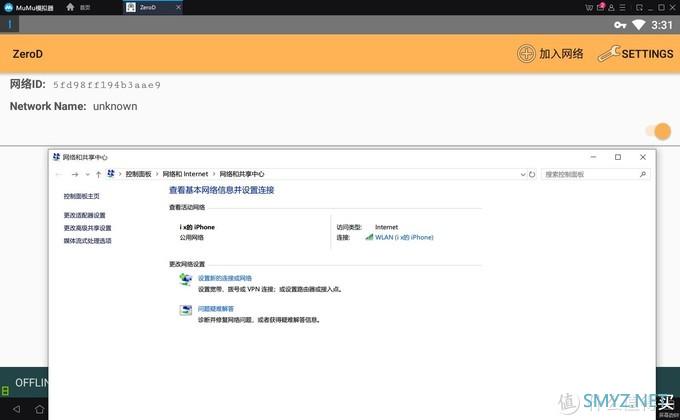
Task: Switch to the 首页 home tab
Action: (x=85, y=7)
